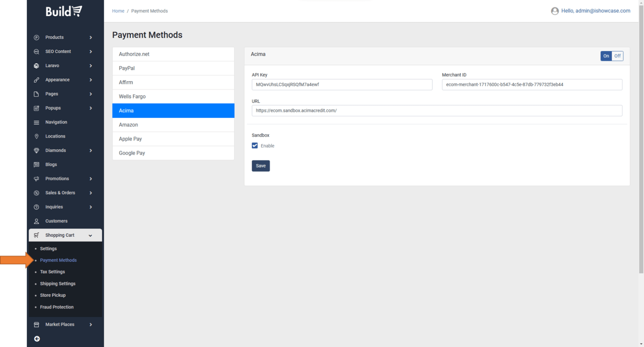Click the Customers icon in sidebar
Viewport: 644px width, 347px height.
[x=36, y=221]
